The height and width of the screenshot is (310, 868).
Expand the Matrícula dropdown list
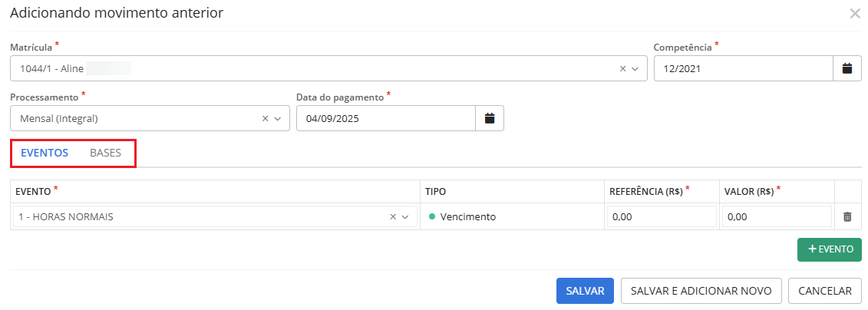(x=635, y=68)
